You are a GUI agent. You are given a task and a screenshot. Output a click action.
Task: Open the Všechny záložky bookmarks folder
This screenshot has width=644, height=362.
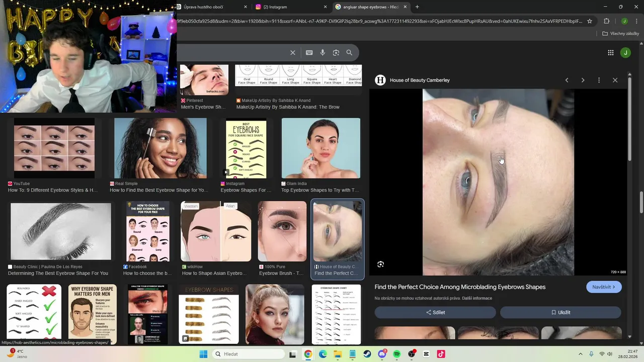(x=620, y=34)
